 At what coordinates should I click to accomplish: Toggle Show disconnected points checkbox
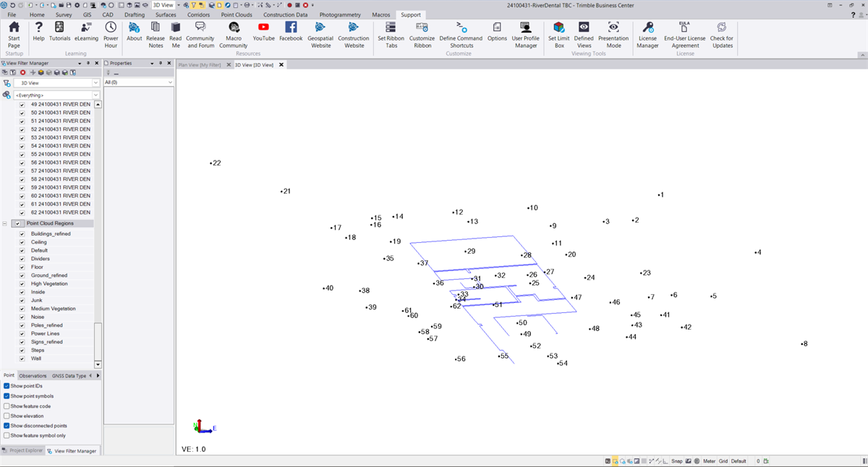click(7, 426)
